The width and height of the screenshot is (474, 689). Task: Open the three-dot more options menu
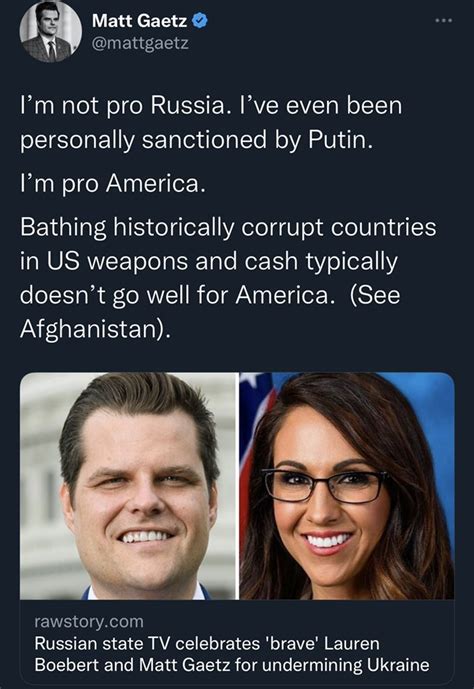(443, 20)
